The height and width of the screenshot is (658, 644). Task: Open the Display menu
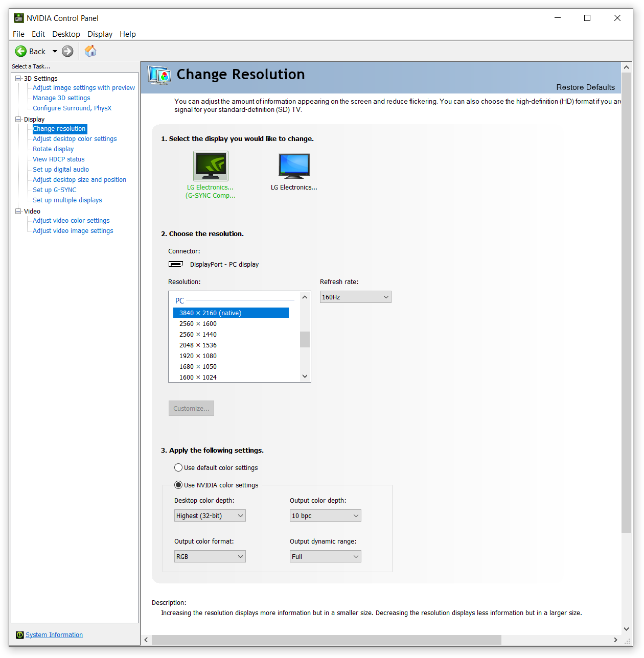pos(100,34)
